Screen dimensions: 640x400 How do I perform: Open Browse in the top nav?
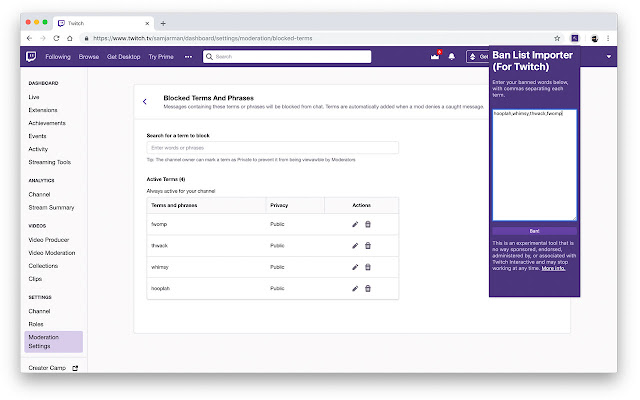coord(89,57)
